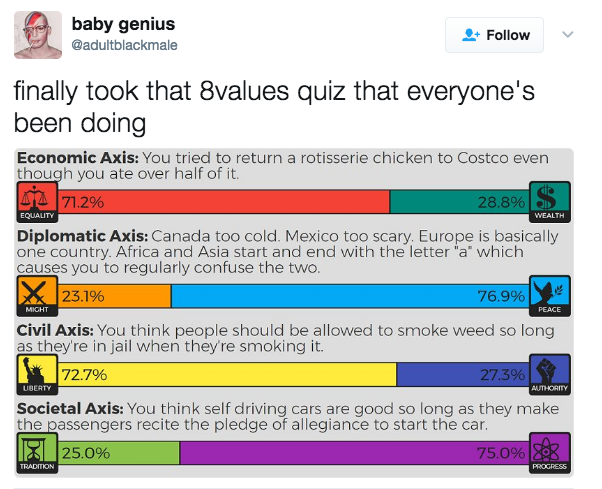Open the @adultblackmale handle link

(x=124, y=45)
